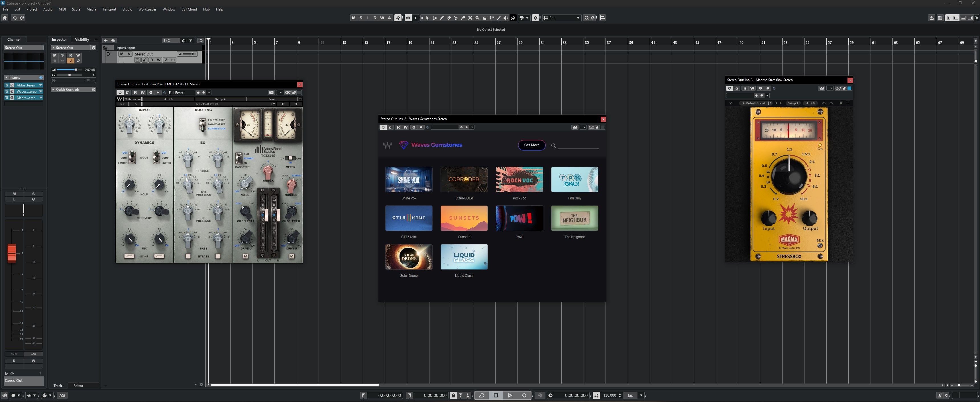Open the Studio menu
This screenshot has height=402, width=980.
pos(127,9)
